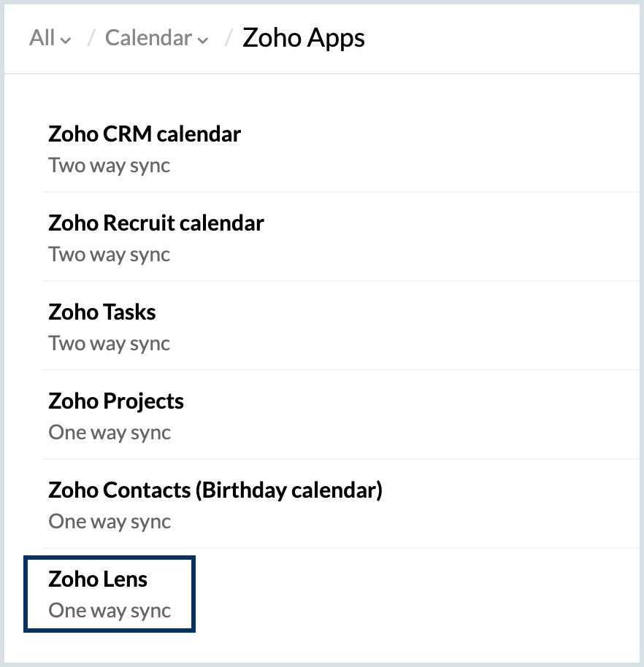Open Zoho CRM calendar settings

145,134
